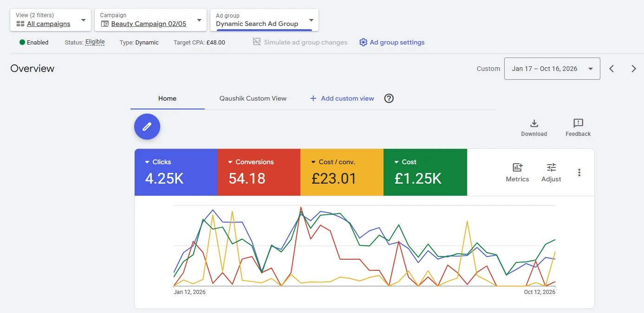Switch to Qaushik Custom View tab

click(253, 98)
